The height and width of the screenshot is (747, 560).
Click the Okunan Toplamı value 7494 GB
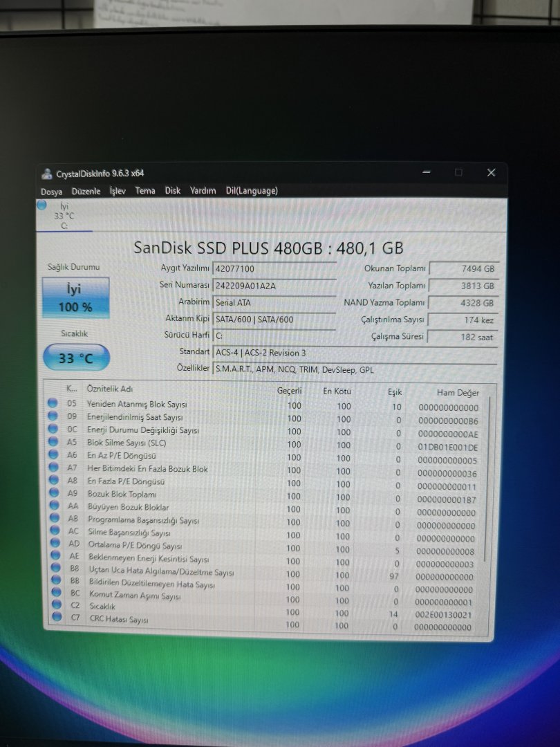click(465, 268)
